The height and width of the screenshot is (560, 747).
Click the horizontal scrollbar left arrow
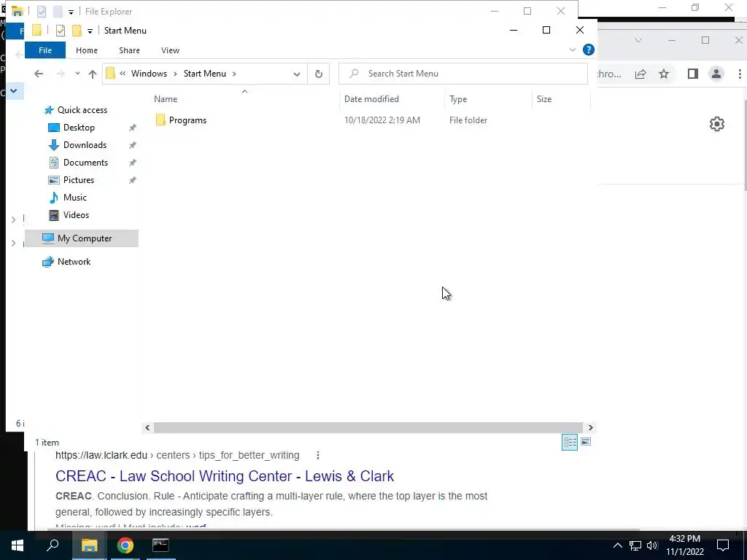click(x=147, y=427)
